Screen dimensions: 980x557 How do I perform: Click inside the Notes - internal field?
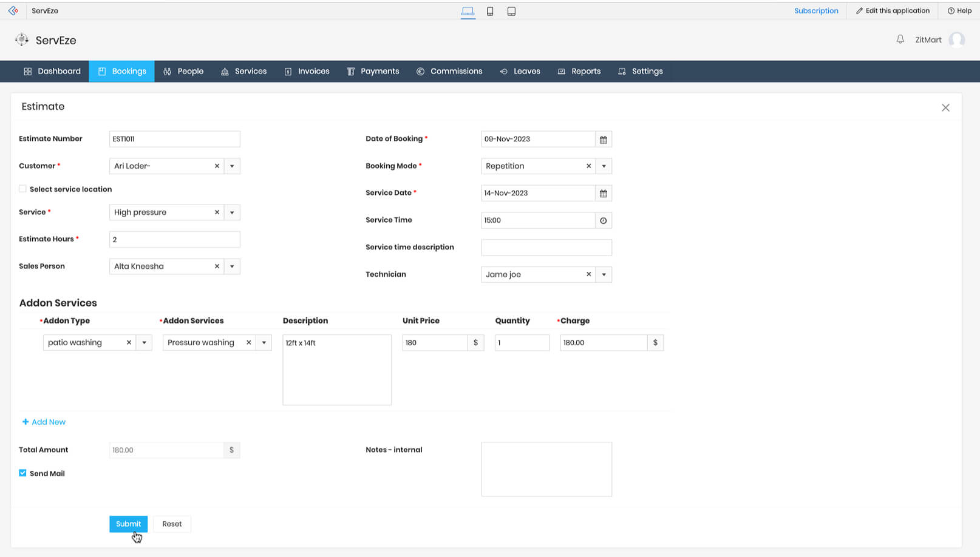546,469
